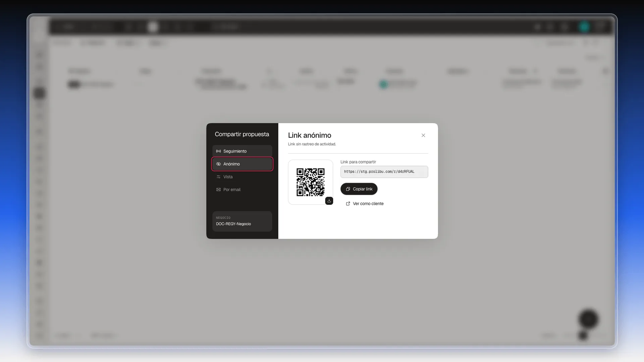The height and width of the screenshot is (362, 644).
Task: Click the 'Link para compartir' label
Action: pos(358,162)
